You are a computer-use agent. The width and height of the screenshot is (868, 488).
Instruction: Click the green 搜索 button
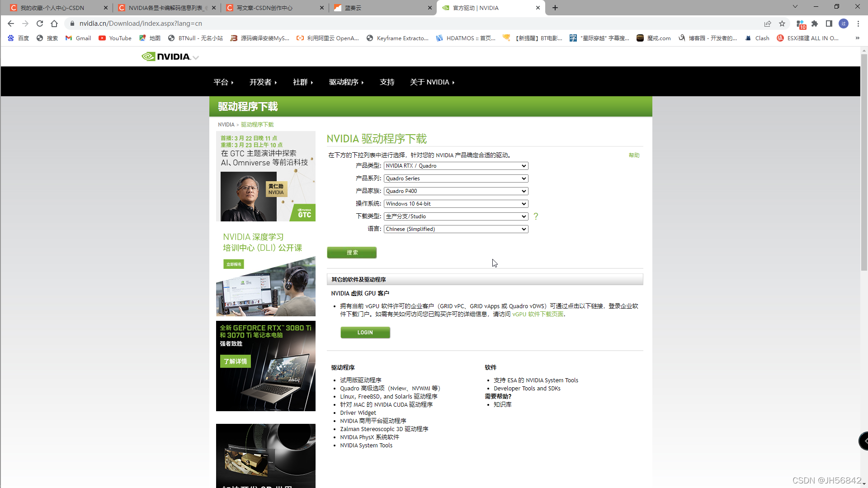tap(352, 253)
